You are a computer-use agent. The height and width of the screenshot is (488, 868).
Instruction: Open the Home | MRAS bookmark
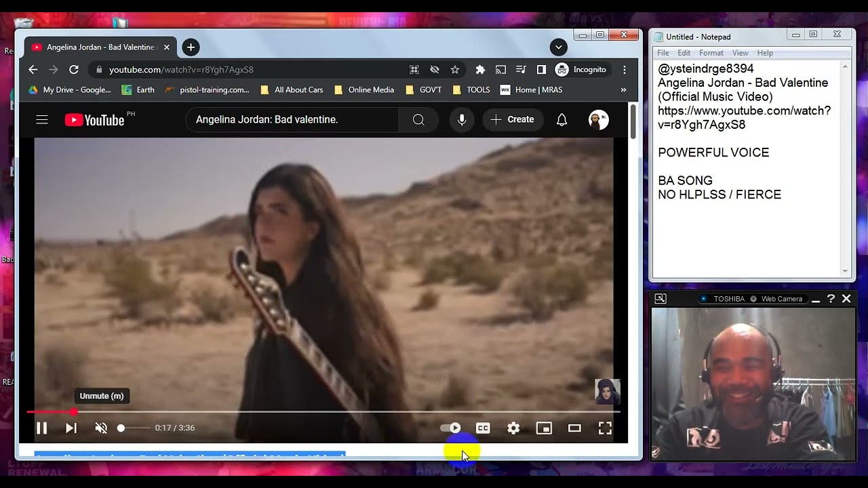click(531, 89)
